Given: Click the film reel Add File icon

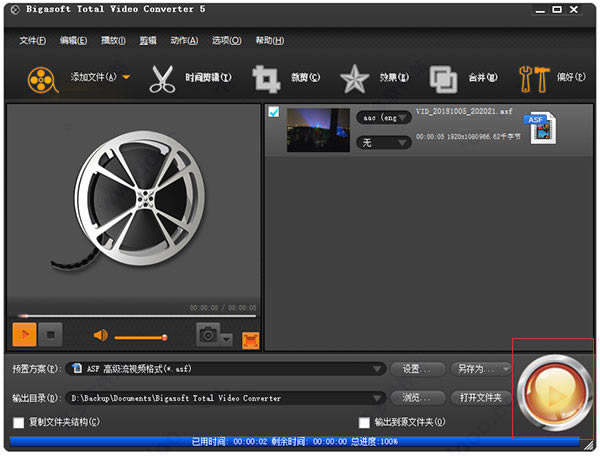Looking at the screenshot, I should (x=43, y=80).
